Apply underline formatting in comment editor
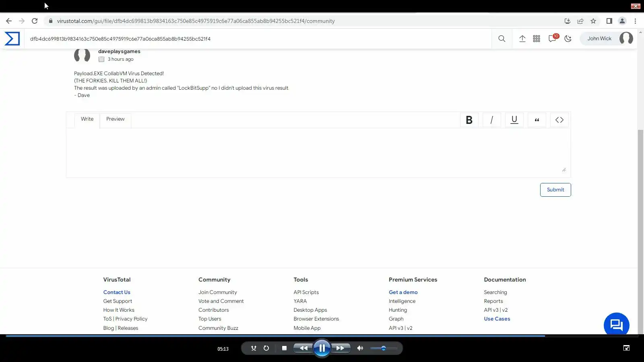The width and height of the screenshot is (644, 362). [514, 120]
